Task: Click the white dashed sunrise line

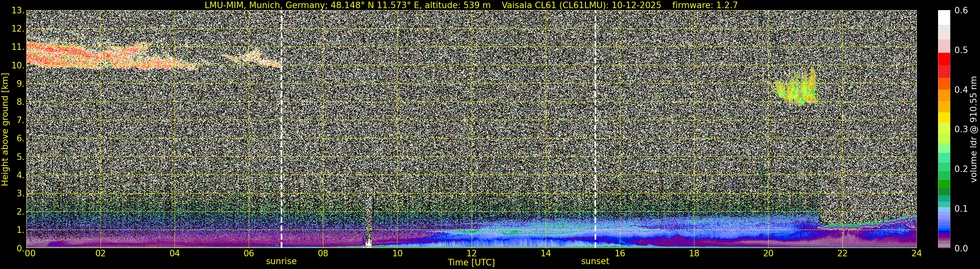Action: pos(281,129)
